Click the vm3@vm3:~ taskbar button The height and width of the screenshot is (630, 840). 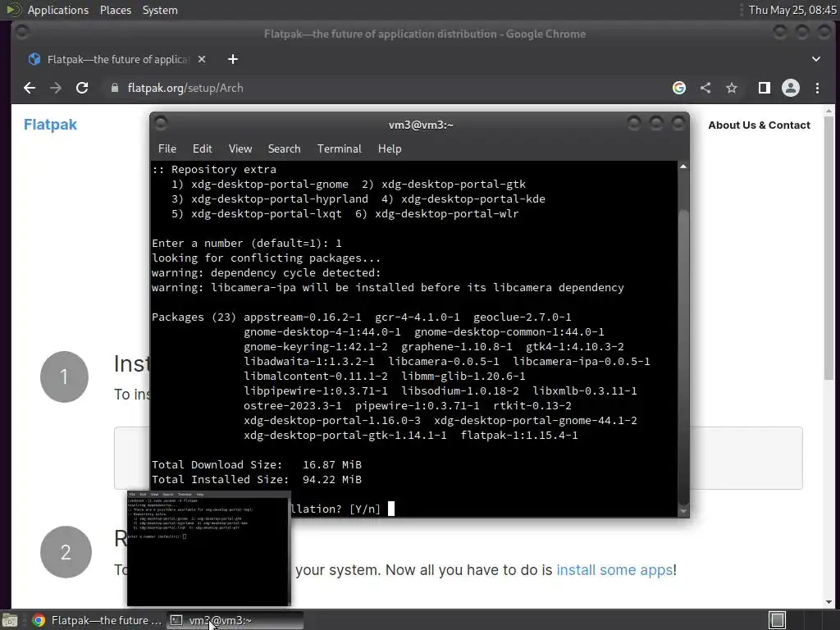tap(235, 620)
